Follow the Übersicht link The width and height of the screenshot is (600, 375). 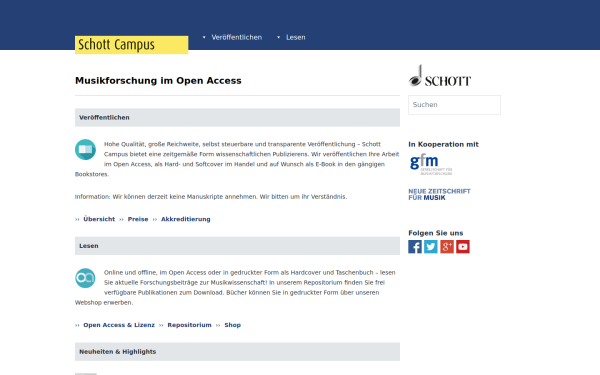click(99, 219)
